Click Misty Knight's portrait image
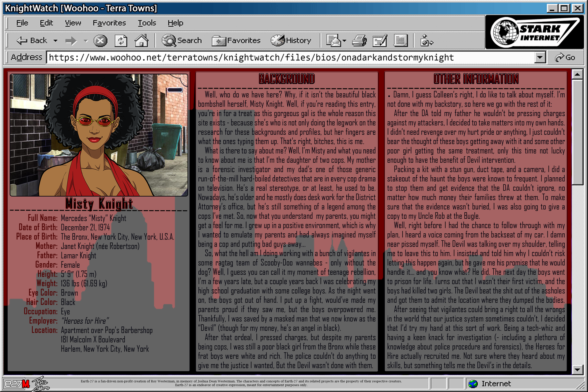588x392 pixels. coord(99,135)
